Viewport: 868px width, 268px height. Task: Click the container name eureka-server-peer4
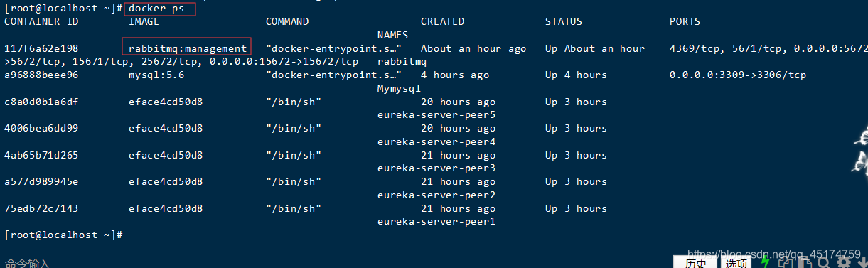[436, 141]
